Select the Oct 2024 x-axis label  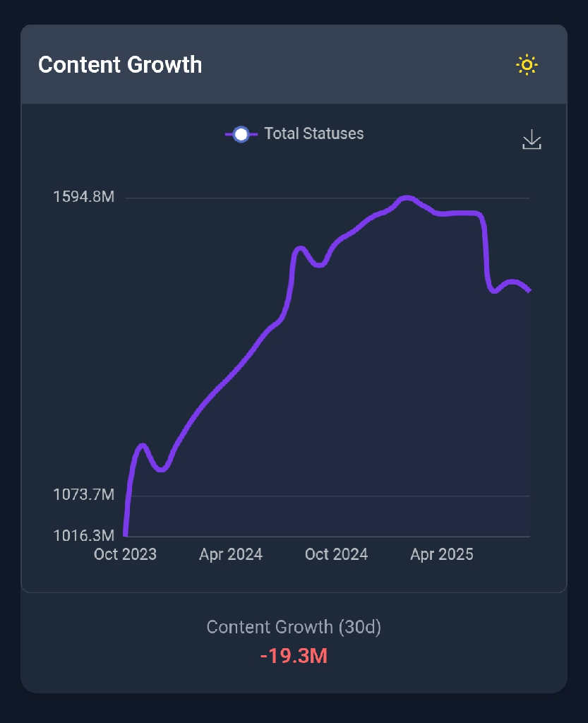click(336, 554)
